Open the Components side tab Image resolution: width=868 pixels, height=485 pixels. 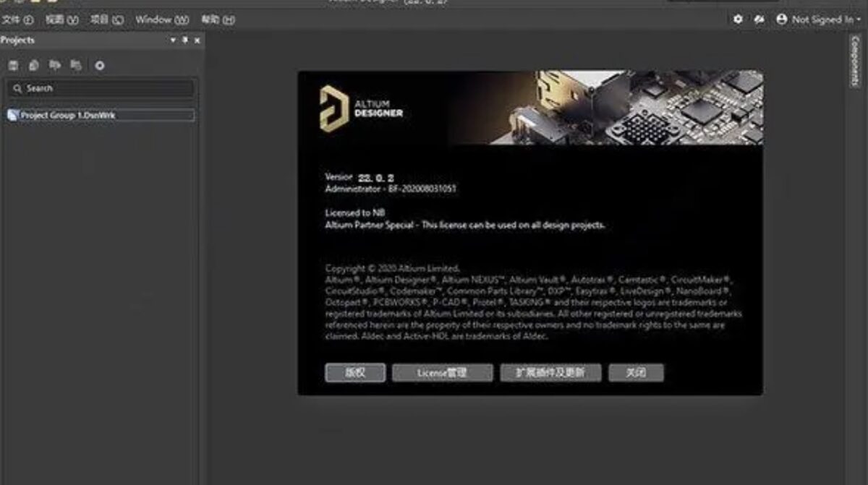[855, 62]
